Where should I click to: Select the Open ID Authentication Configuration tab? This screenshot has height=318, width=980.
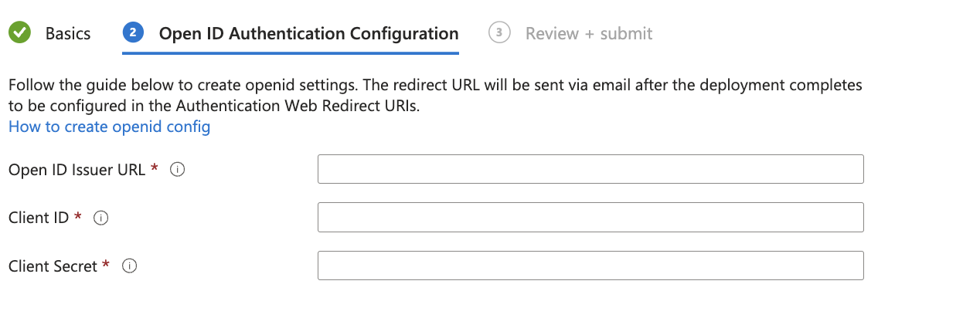point(308,34)
